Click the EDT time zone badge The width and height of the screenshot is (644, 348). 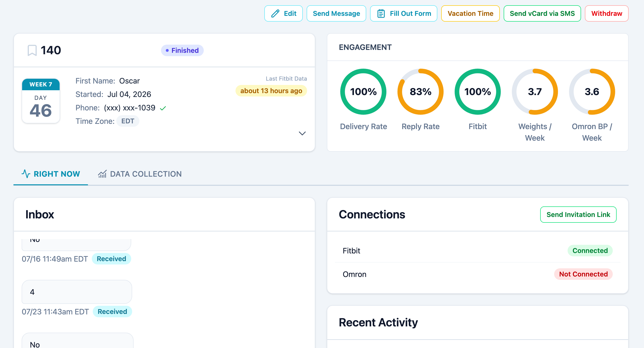(128, 121)
